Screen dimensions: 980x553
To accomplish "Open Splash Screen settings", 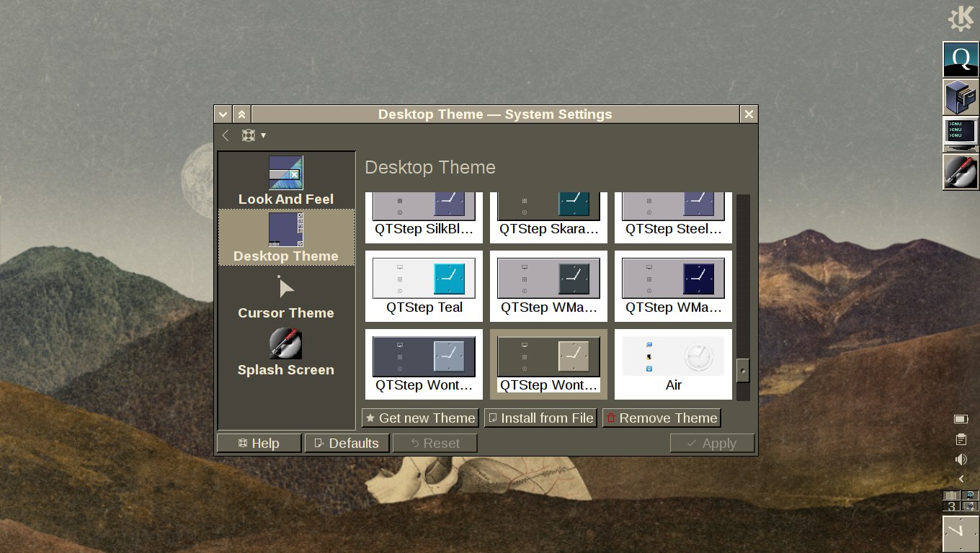I will (286, 352).
